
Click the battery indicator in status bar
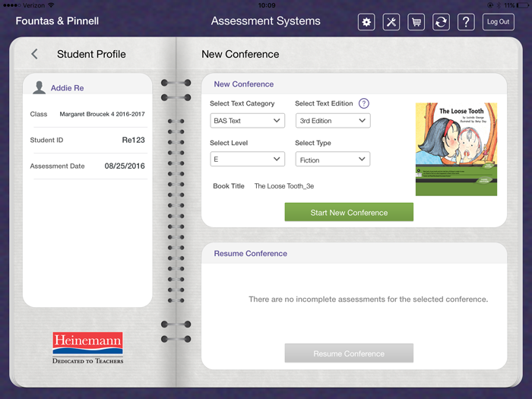pyautogui.click(x=522, y=5)
